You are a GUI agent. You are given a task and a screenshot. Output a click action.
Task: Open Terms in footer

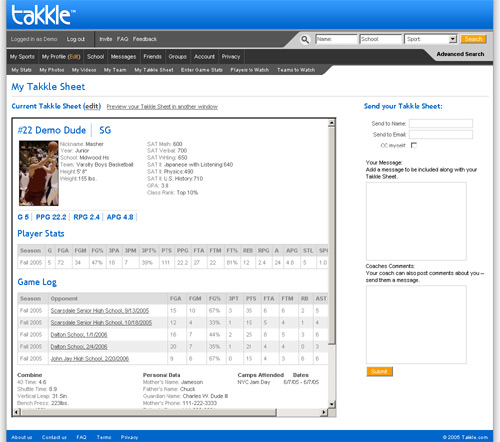click(104, 437)
